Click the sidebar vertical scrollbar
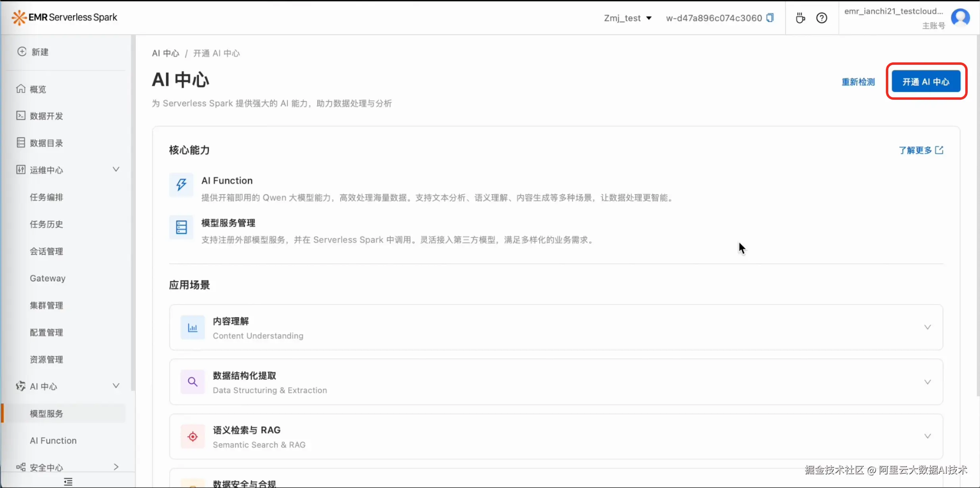 coord(133,213)
